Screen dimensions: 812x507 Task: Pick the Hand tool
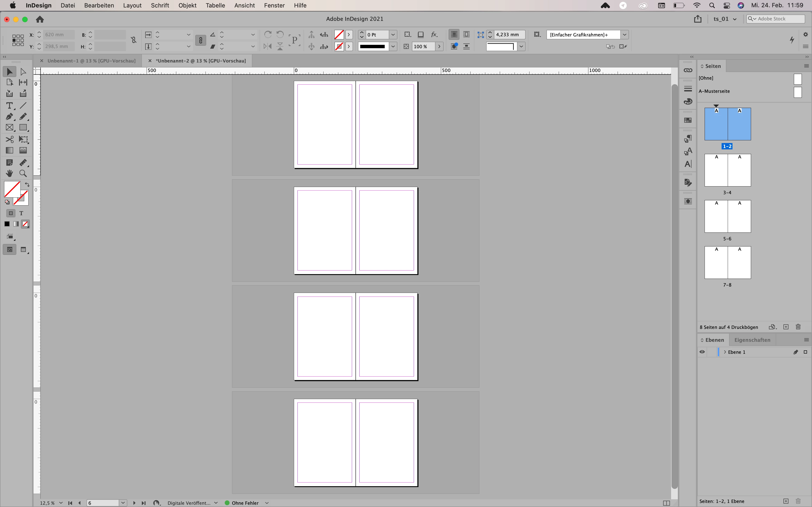[9, 173]
